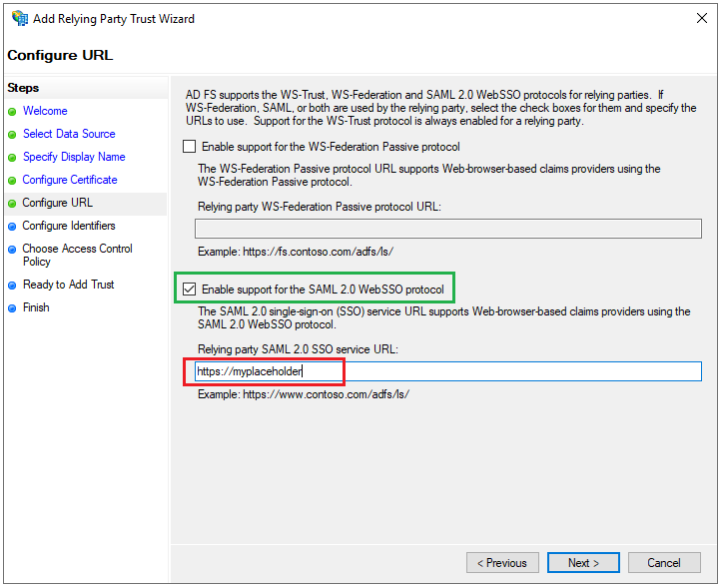Select the Configure Identifiers step

[69, 226]
